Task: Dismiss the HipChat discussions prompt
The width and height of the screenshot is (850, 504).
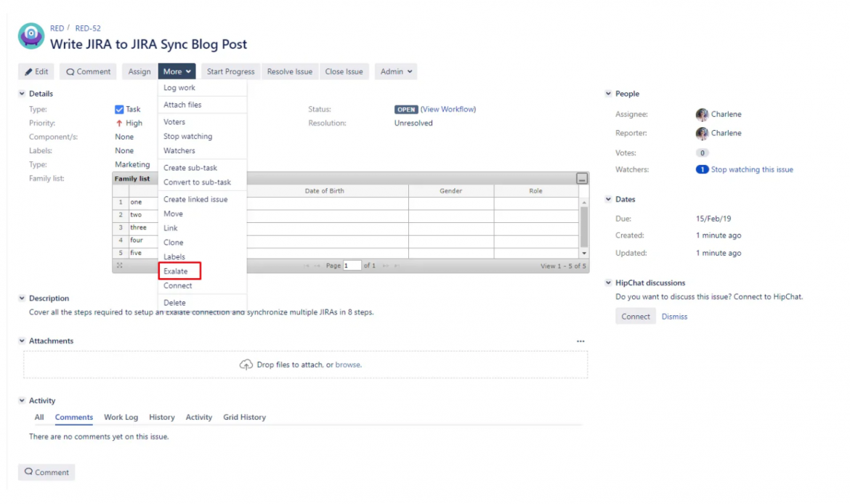Action: coord(674,317)
